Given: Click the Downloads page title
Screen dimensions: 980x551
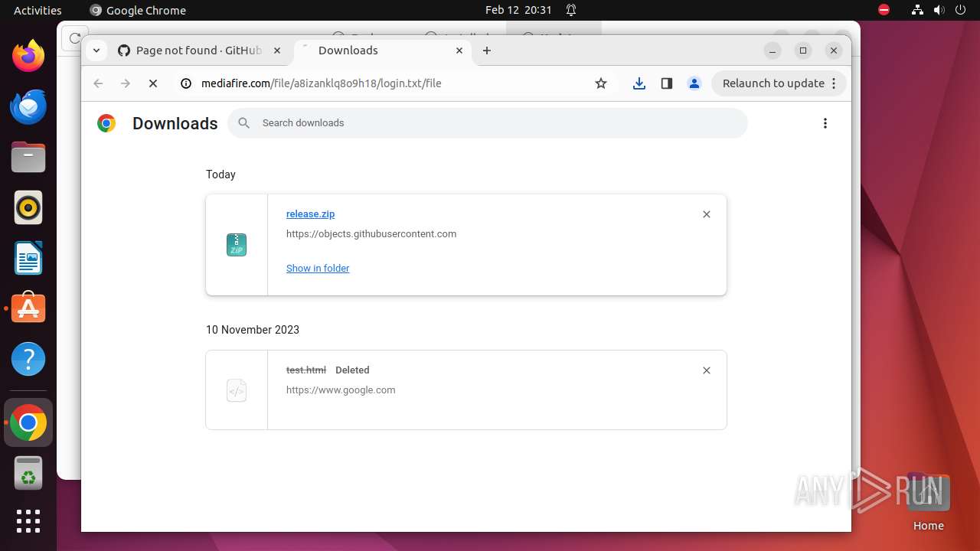Looking at the screenshot, I should pos(175,123).
